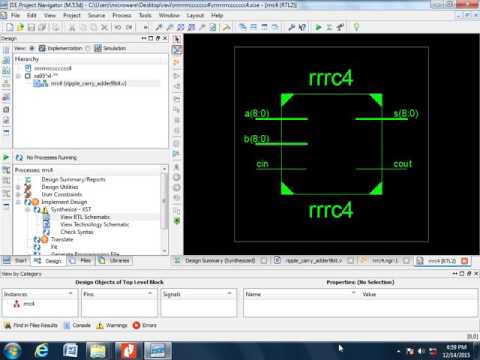Select Design Summary/Reports process
The image size is (480, 360).
[x=73, y=179]
